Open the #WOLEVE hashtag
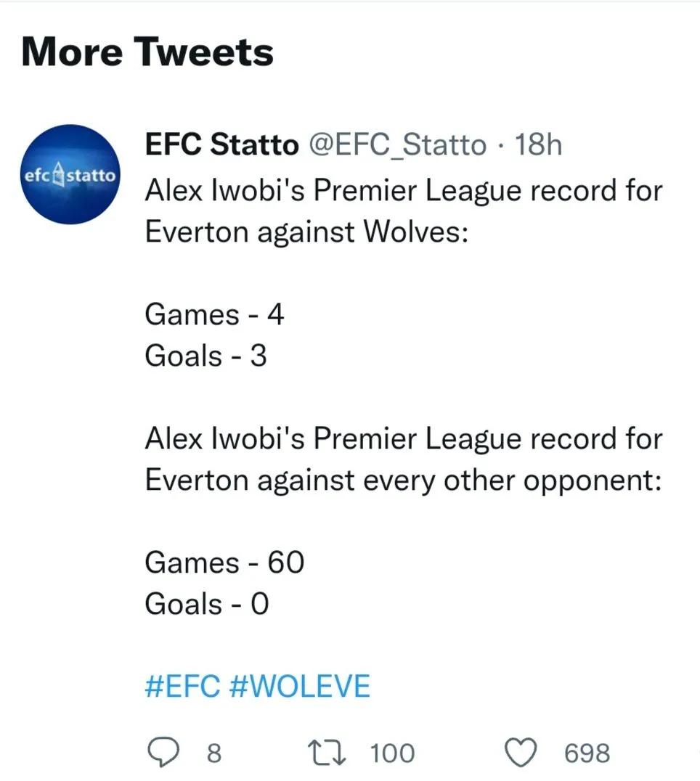The height and width of the screenshot is (781, 700). click(x=299, y=686)
